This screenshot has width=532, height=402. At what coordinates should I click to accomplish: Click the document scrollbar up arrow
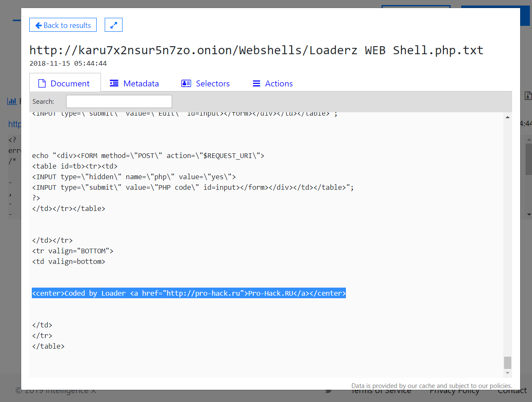coord(507,117)
